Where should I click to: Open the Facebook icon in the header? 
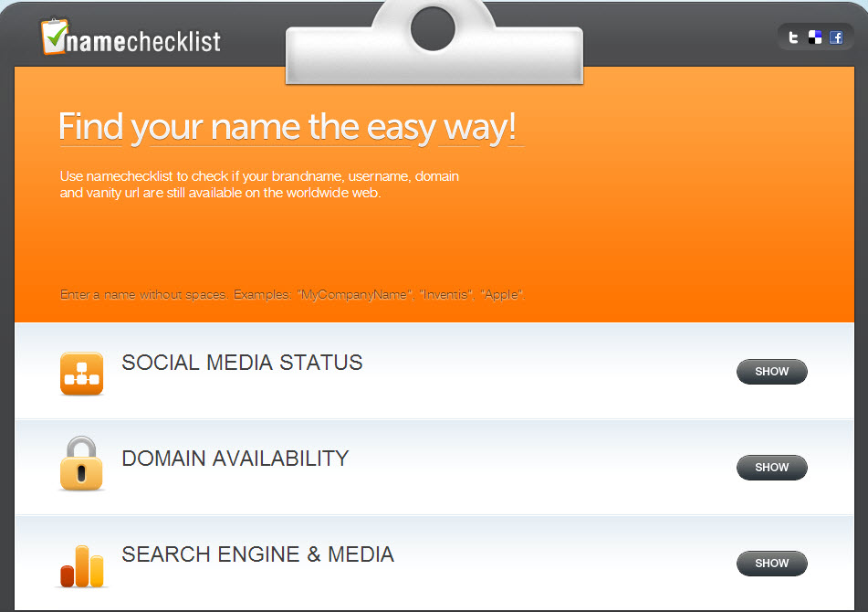836,37
